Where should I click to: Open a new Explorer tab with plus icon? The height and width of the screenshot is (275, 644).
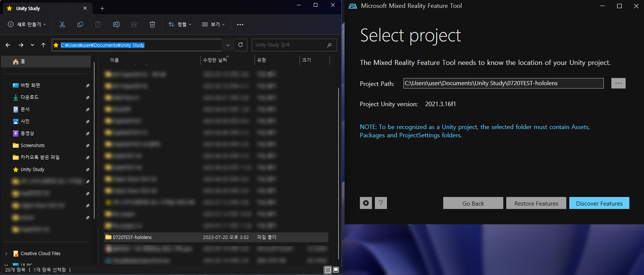pyautogui.click(x=102, y=8)
